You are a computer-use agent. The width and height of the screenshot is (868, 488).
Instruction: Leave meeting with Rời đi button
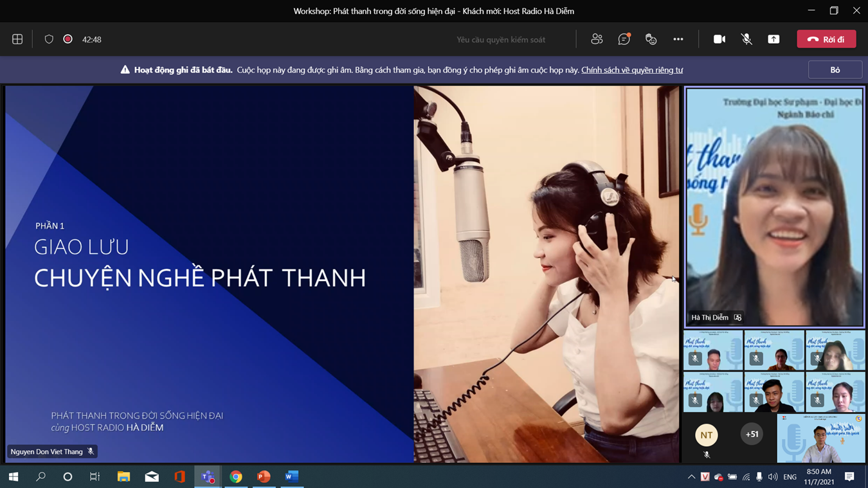826,39
